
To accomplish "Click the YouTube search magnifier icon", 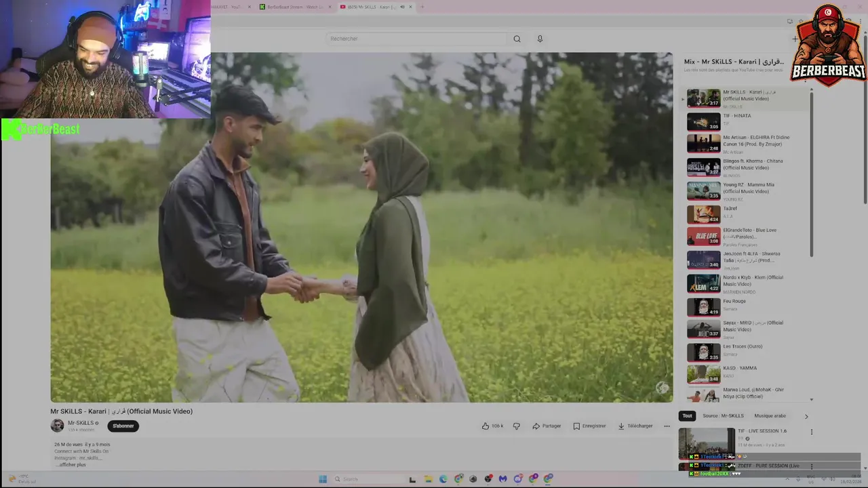I will point(517,39).
